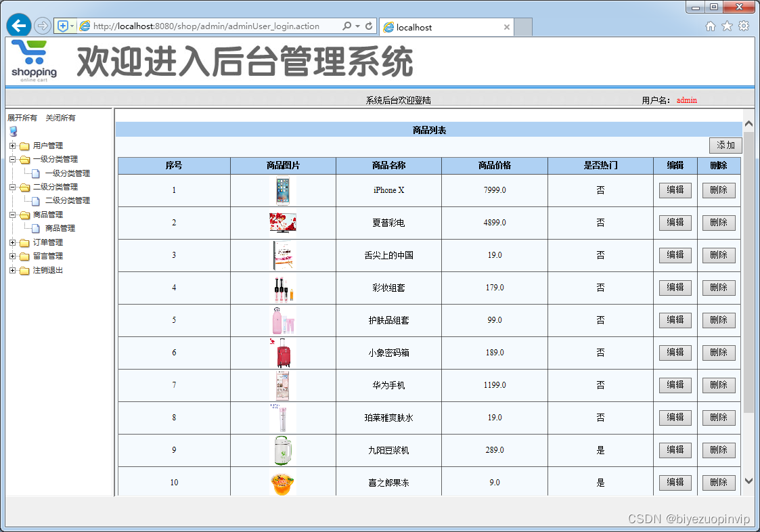Viewport: 760px width, 532px height.
Task: Open the address bar dropdown arrow
Action: point(358,26)
